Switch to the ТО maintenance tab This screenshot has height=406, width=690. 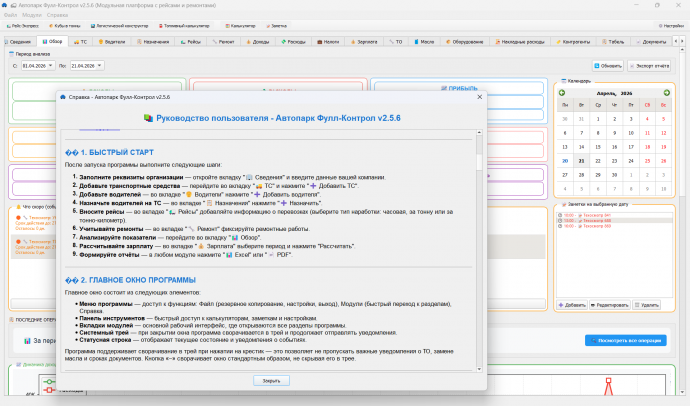point(396,42)
